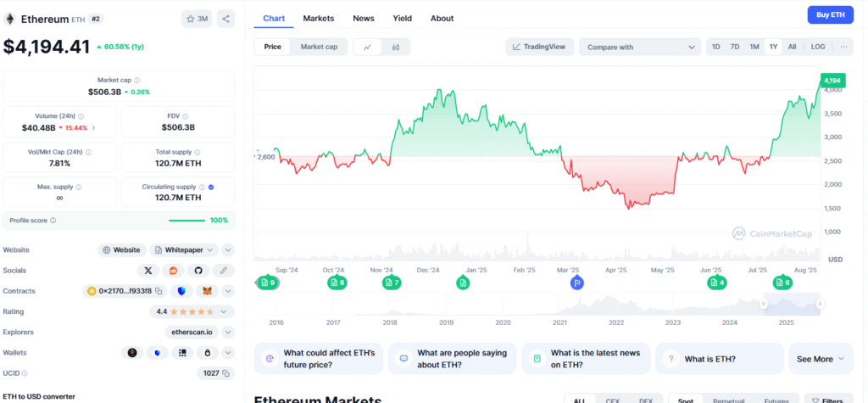Set chart range to 1Y
Viewport: 868px width, 403px height.
(x=773, y=48)
